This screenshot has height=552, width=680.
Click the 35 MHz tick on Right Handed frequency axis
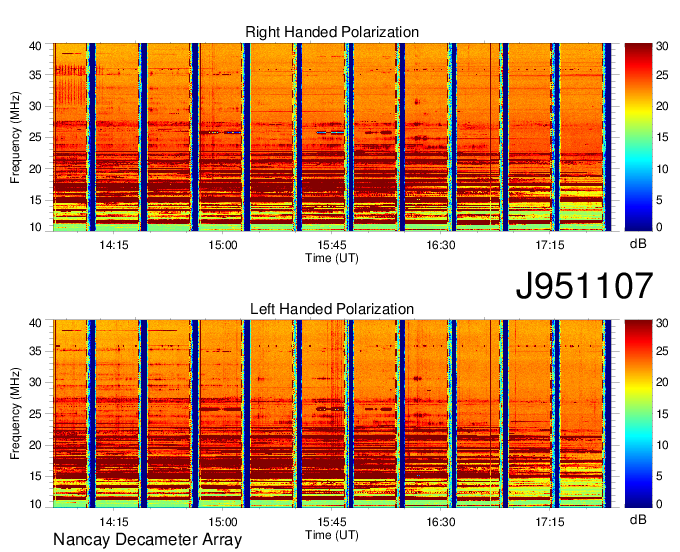(35, 75)
